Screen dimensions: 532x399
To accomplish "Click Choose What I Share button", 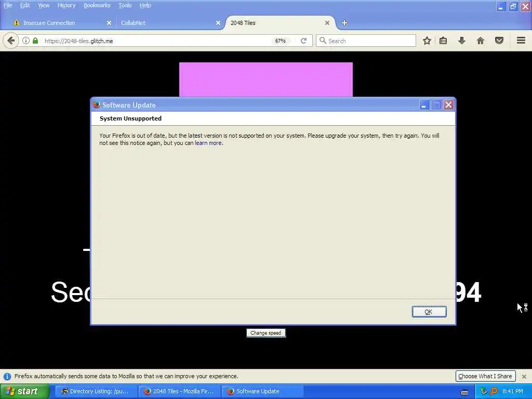I will click(x=485, y=376).
